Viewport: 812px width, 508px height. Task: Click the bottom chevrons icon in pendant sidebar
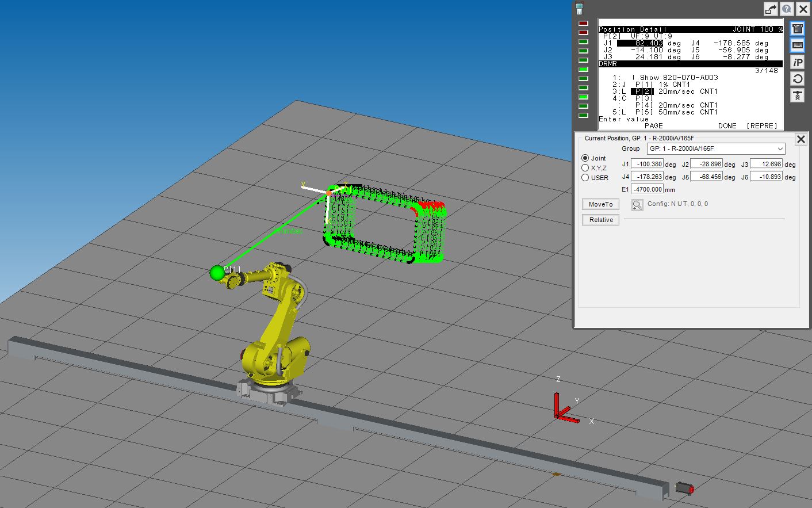(797, 96)
